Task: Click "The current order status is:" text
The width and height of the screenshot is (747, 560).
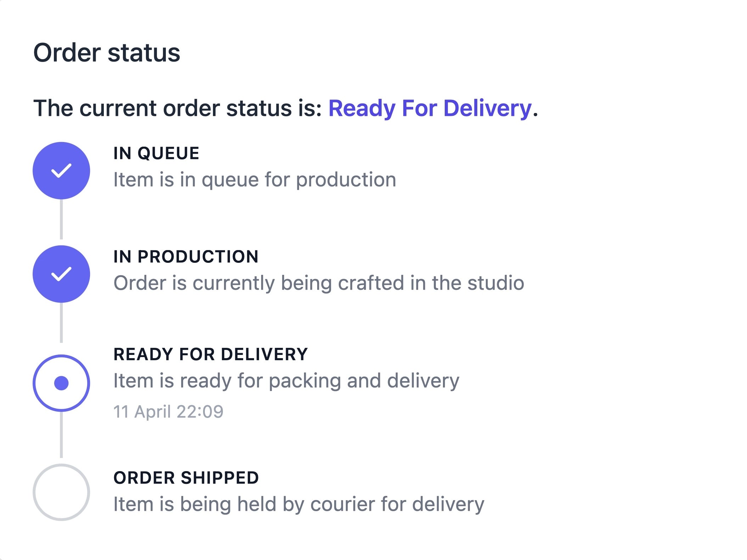Action: 177,108
